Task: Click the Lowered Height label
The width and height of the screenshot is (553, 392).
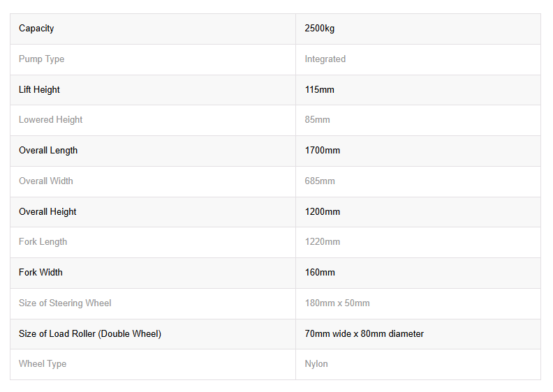Action: [50, 120]
